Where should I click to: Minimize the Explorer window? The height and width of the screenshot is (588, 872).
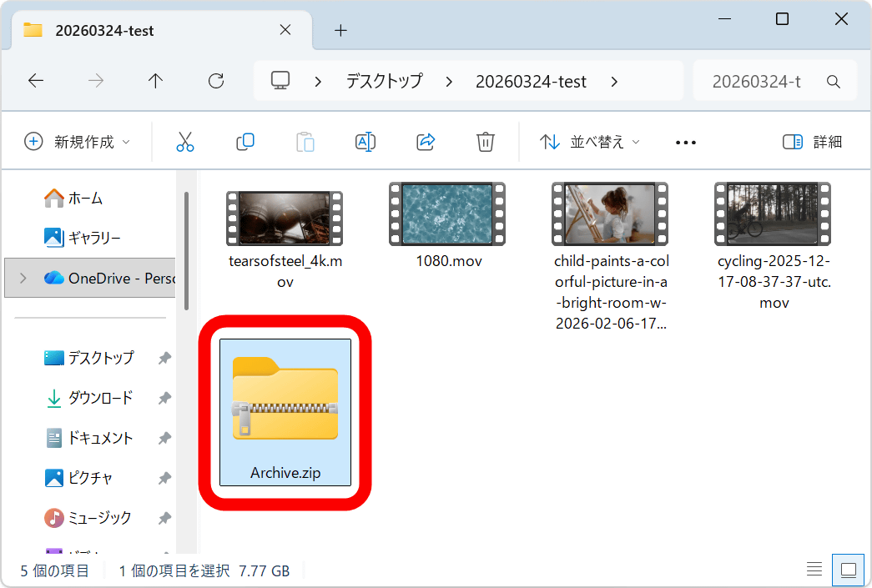coord(724,19)
